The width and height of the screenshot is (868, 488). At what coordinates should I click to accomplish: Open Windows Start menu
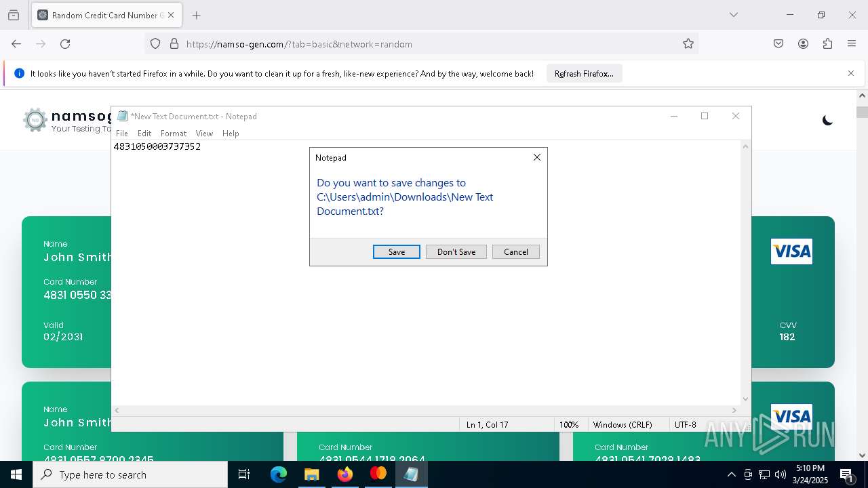tap(16, 474)
